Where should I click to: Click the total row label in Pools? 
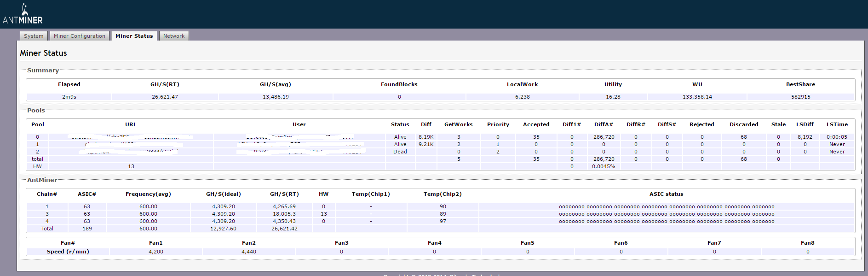coord(37,159)
